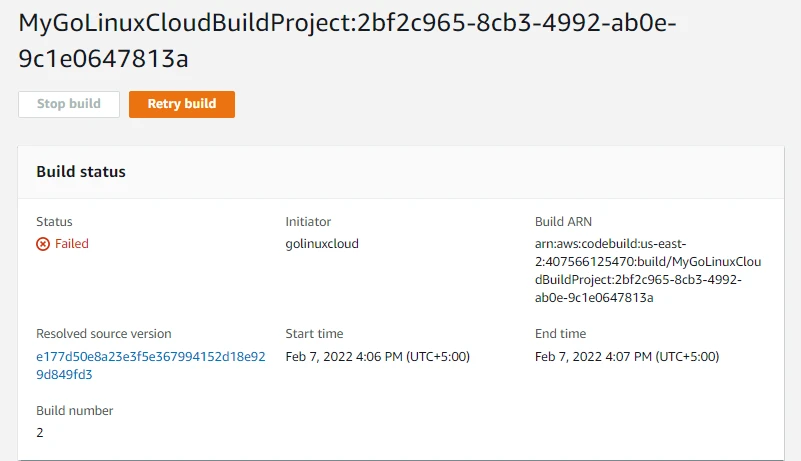Image resolution: width=801 pixels, height=461 pixels.
Task: Click the Build status panel heading
Action: [x=81, y=172]
